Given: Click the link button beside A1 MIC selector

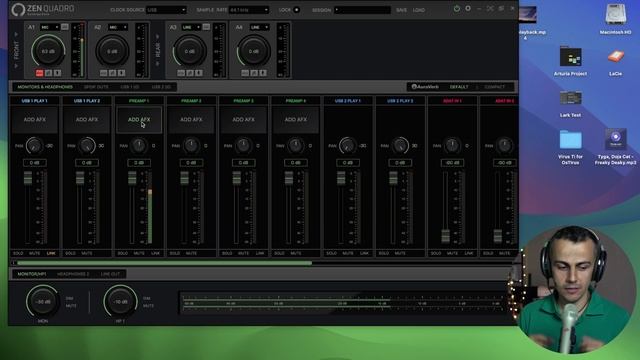Looking at the screenshot, I should [65, 27].
